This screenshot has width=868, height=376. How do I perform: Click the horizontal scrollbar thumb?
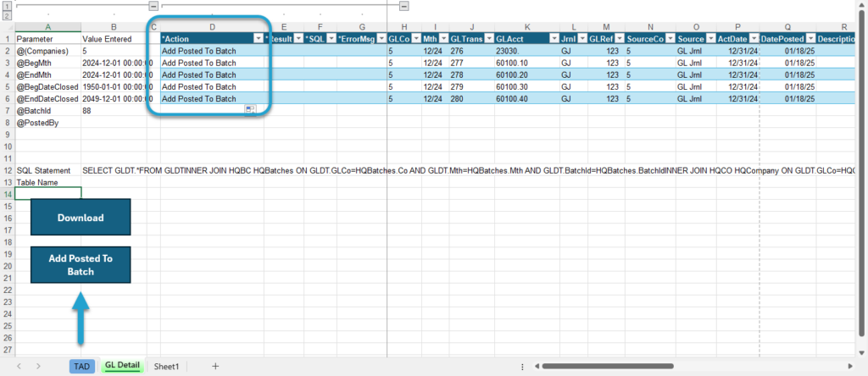coord(608,366)
